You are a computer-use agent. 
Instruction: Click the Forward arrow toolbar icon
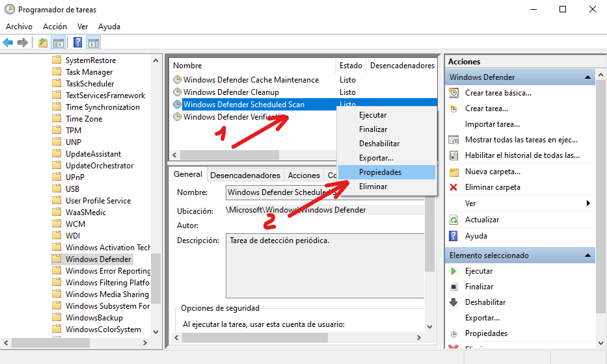click(23, 42)
